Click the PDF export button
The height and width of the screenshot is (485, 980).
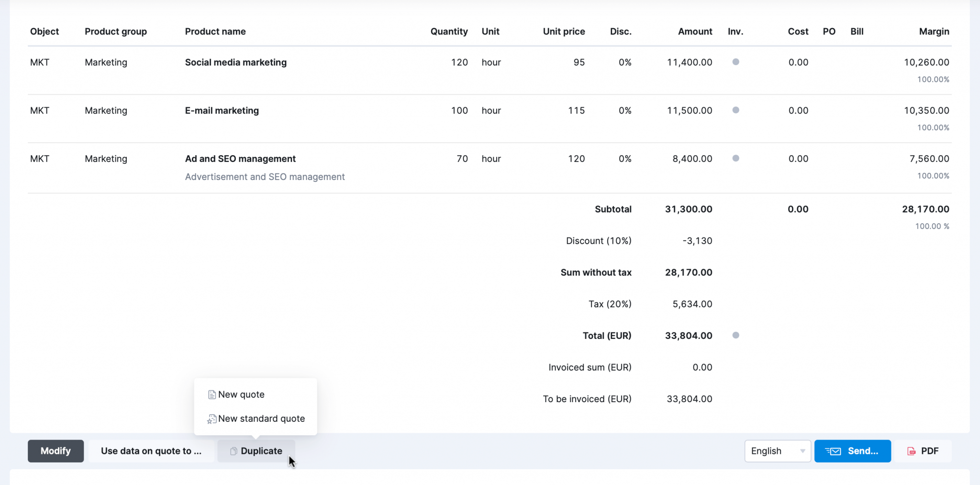point(924,451)
